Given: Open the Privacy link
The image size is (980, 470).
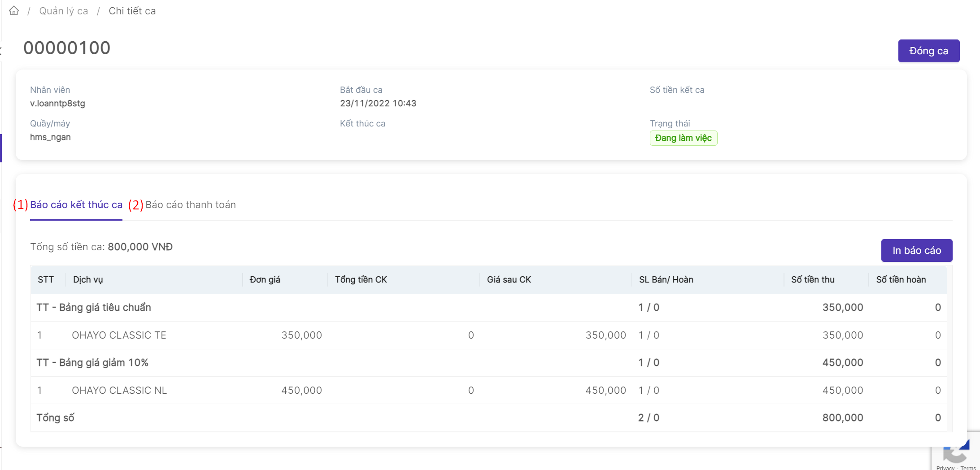Looking at the screenshot, I should pos(945,467).
